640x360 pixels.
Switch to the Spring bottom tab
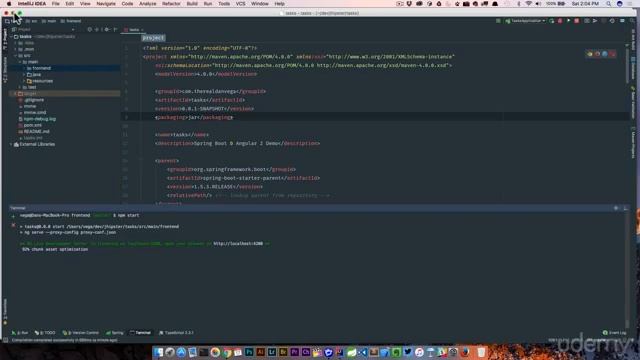pos(115,333)
